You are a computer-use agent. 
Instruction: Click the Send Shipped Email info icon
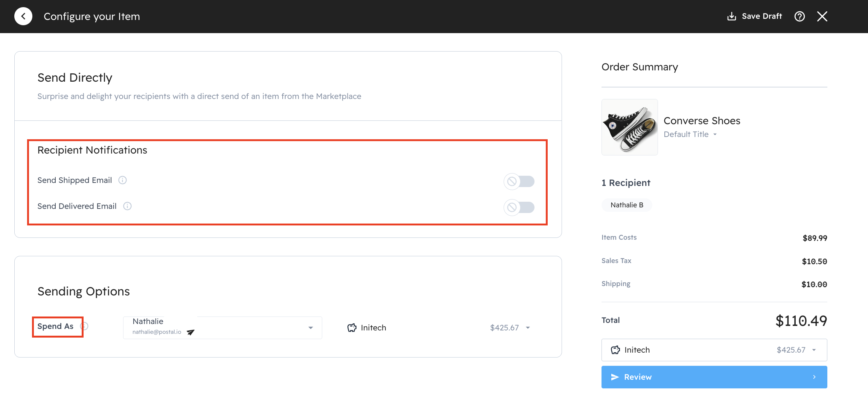pyautogui.click(x=122, y=180)
